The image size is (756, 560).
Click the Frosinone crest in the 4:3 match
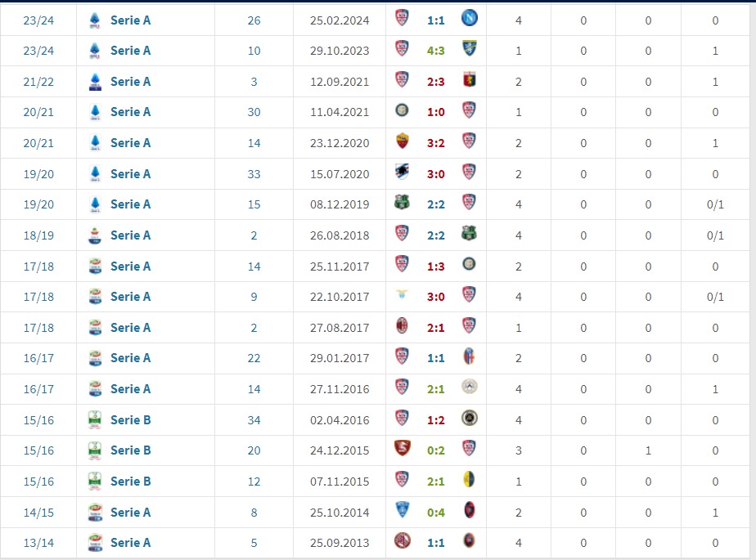(x=470, y=50)
